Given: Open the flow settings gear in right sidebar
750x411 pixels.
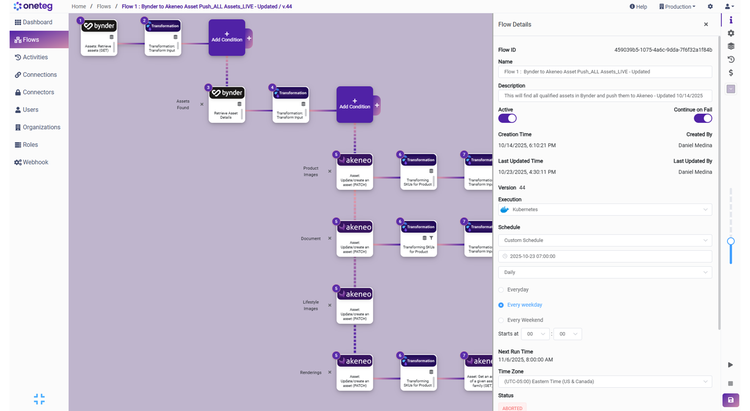Looking at the screenshot, I should (731, 33).
